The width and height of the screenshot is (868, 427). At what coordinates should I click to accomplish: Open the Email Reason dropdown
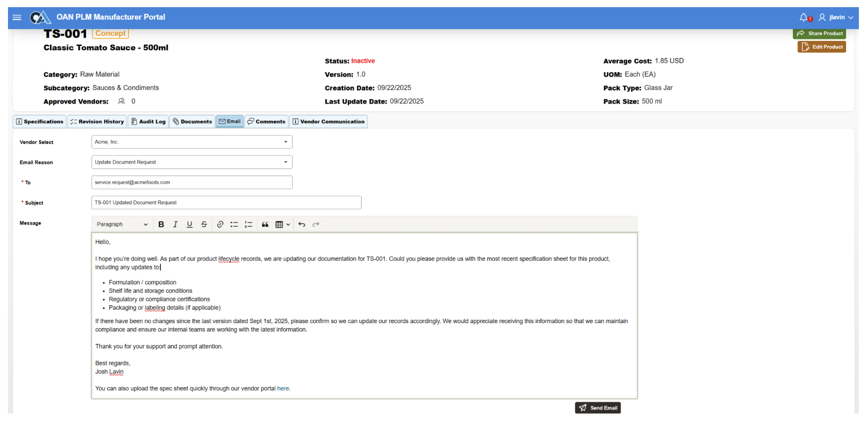pyautogui.click(x=286, y=162)
